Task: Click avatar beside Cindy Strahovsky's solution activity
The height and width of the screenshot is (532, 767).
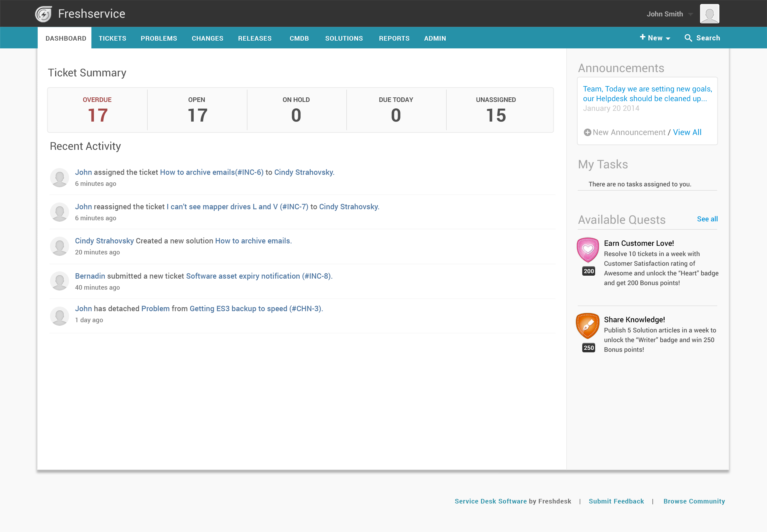Action: (60, 246)
